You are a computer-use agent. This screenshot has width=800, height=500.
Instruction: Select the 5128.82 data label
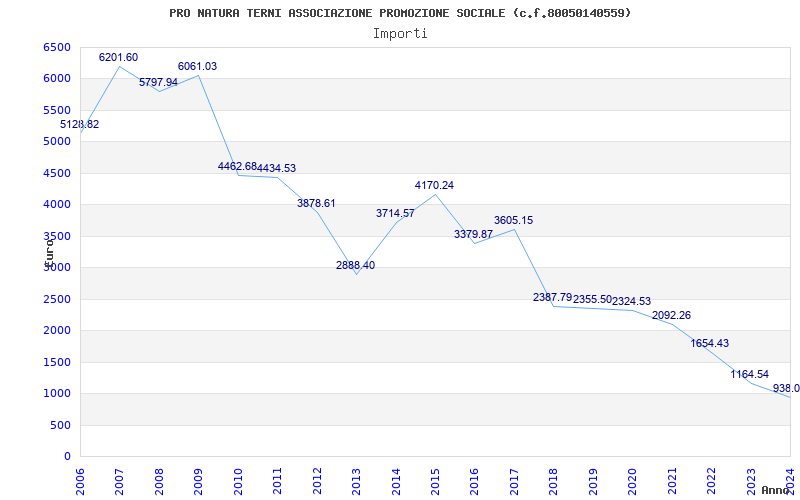[x=80, y=124]
